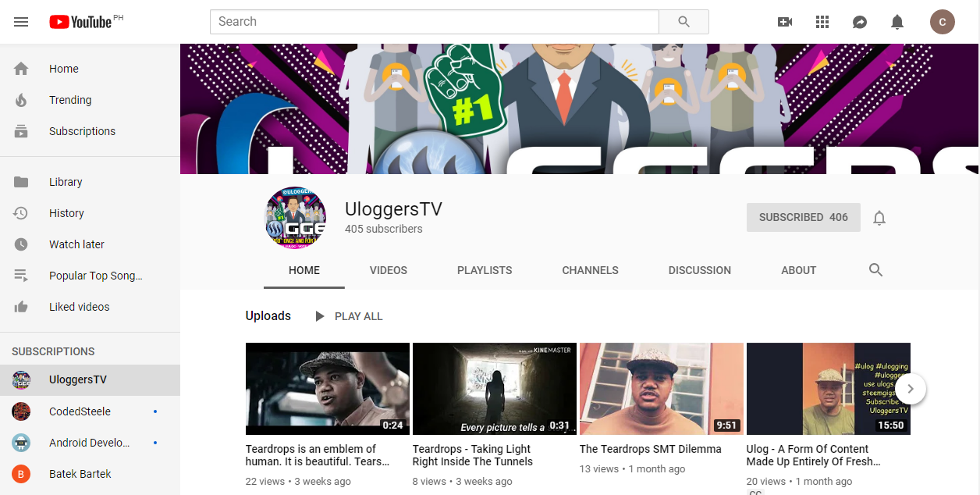Switch to the CHANNELS tab

tap(591, 270)
